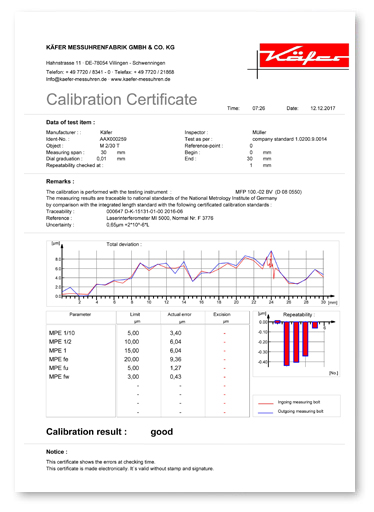Select object value 'M 2/30 T'
This screenshot has height=512, width=374.
click(110, 146)
